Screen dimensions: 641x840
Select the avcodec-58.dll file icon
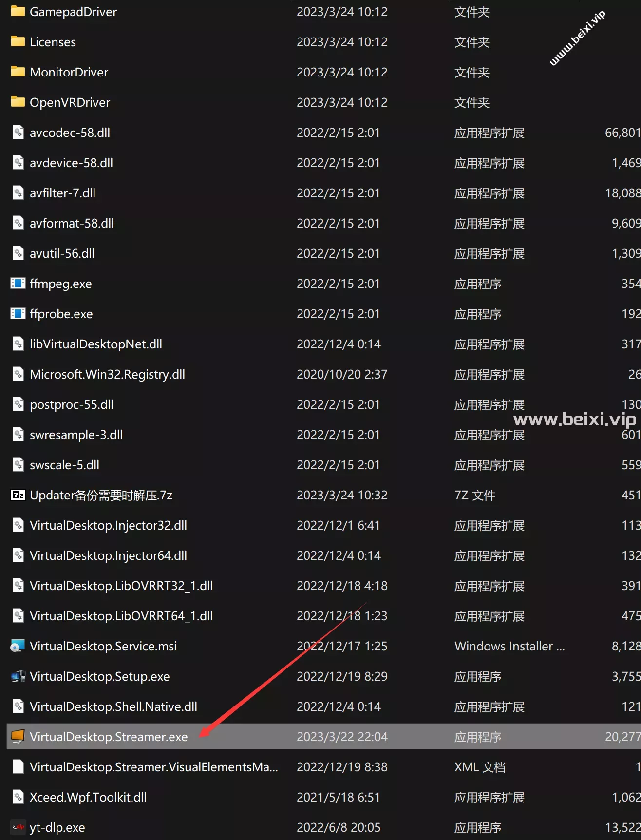click(x=18, y=133)
